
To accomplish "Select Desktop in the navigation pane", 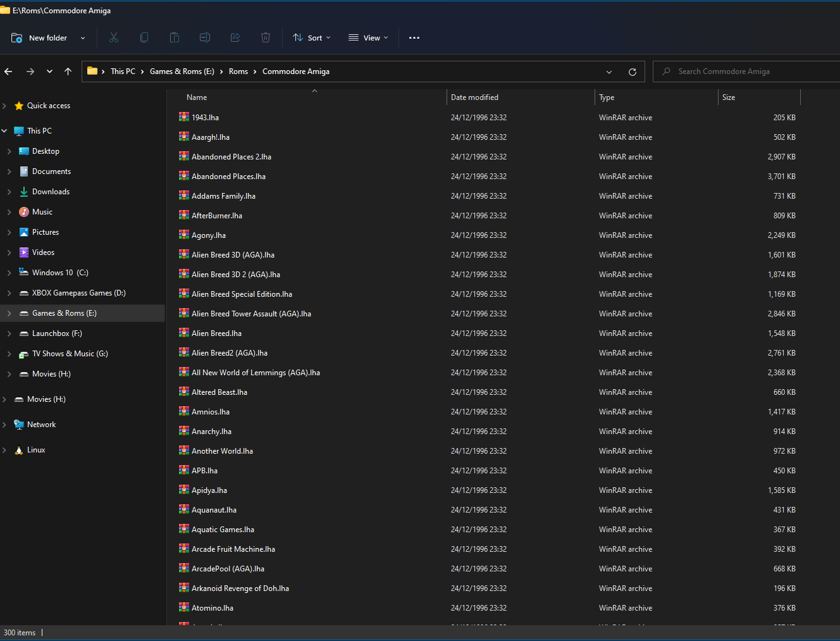I will point(46,151).
